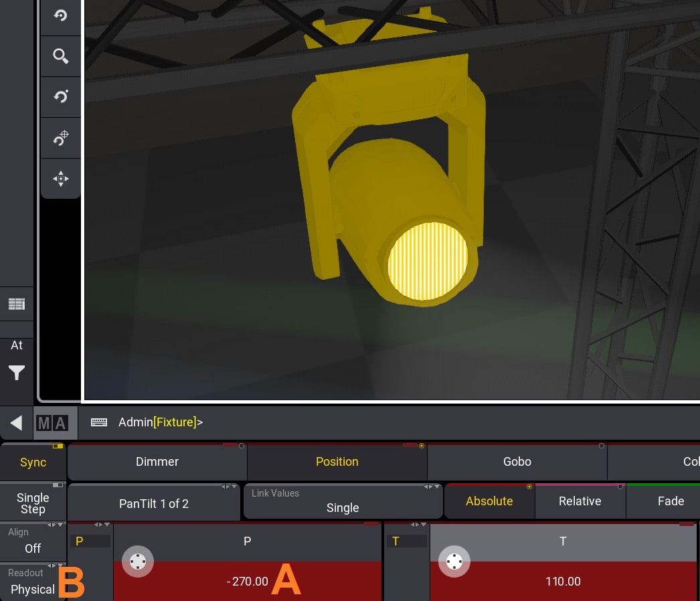Screen dimensions: 700x601
Task: Select the orbit-around-target icon with crosshair
Action: [x=61, y=138]
